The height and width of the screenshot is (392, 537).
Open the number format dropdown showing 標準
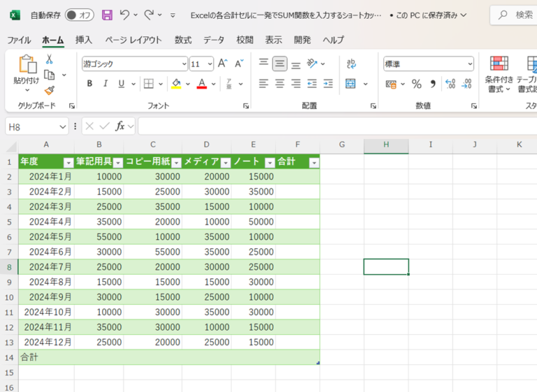coord(470,64)
